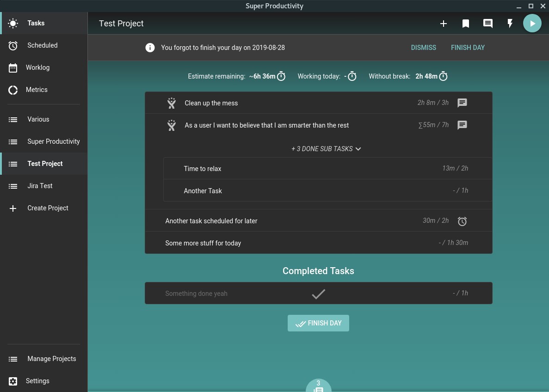Screen dimensions: 549x392
Task: Click the notification badge showing 3
Action: (x=318, y=383)
